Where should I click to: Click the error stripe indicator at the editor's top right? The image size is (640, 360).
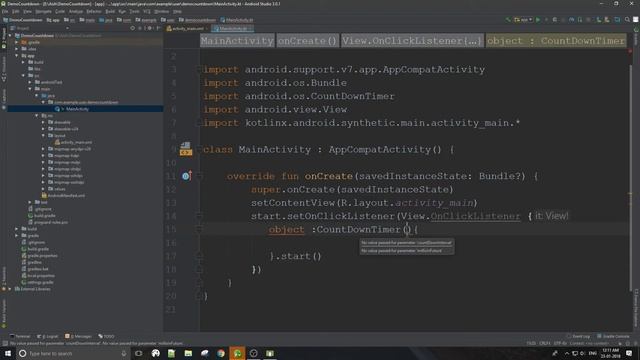(x=630, y=51)
